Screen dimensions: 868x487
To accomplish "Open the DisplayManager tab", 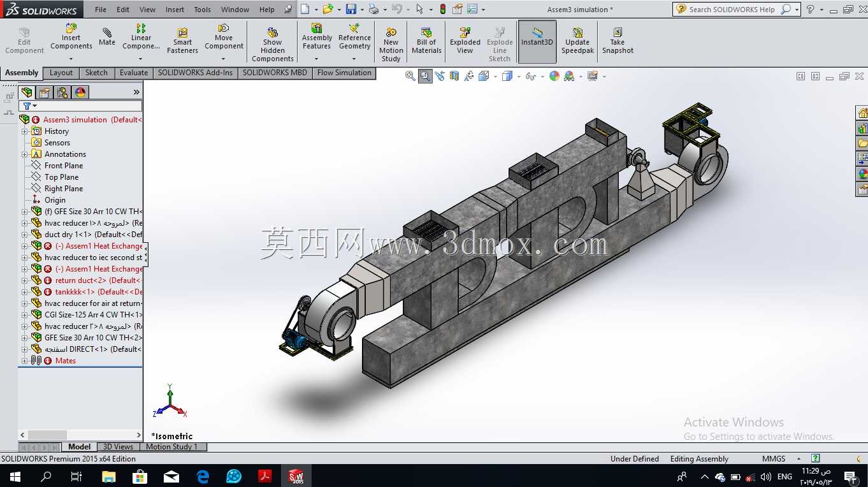I will point(80,92).
